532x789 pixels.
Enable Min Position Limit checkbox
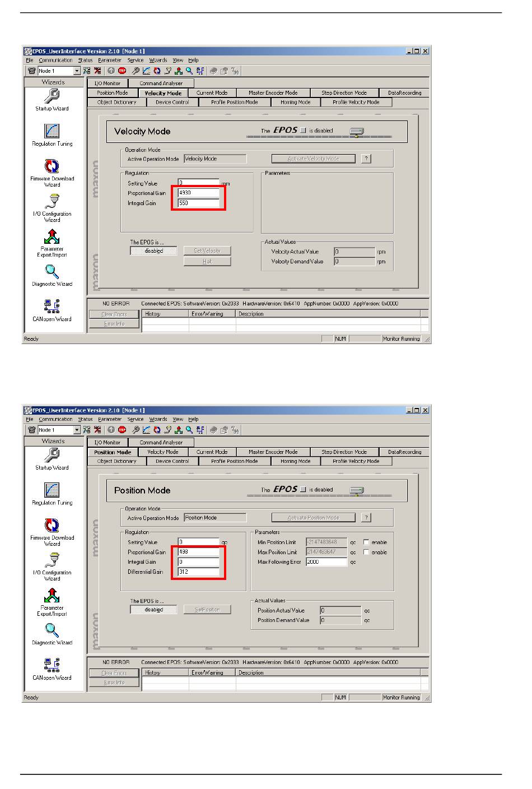coord(366,542)
